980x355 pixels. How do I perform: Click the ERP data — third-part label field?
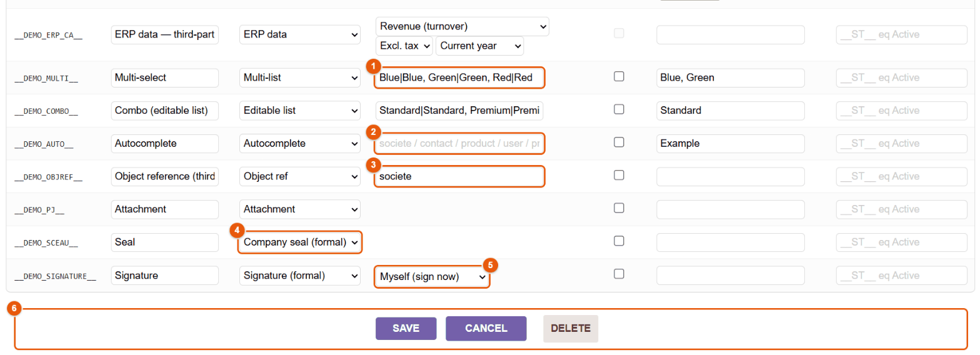click(x=164, y=34)
